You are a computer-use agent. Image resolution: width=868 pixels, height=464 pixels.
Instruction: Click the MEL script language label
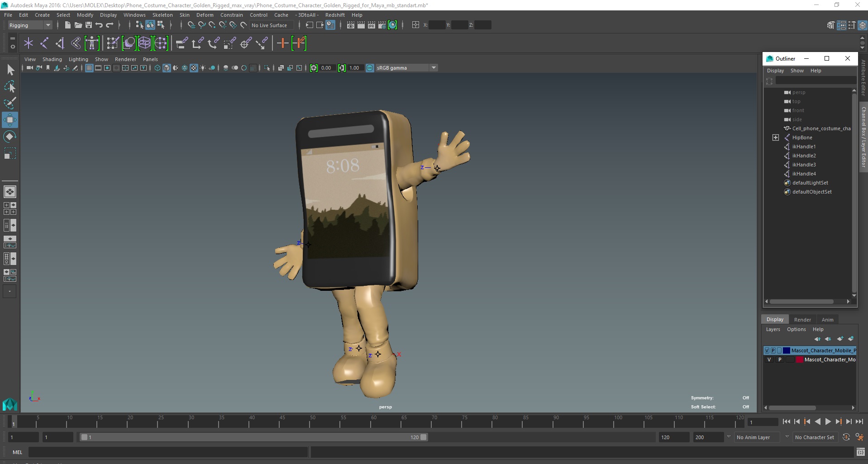(x=17, y=452)
